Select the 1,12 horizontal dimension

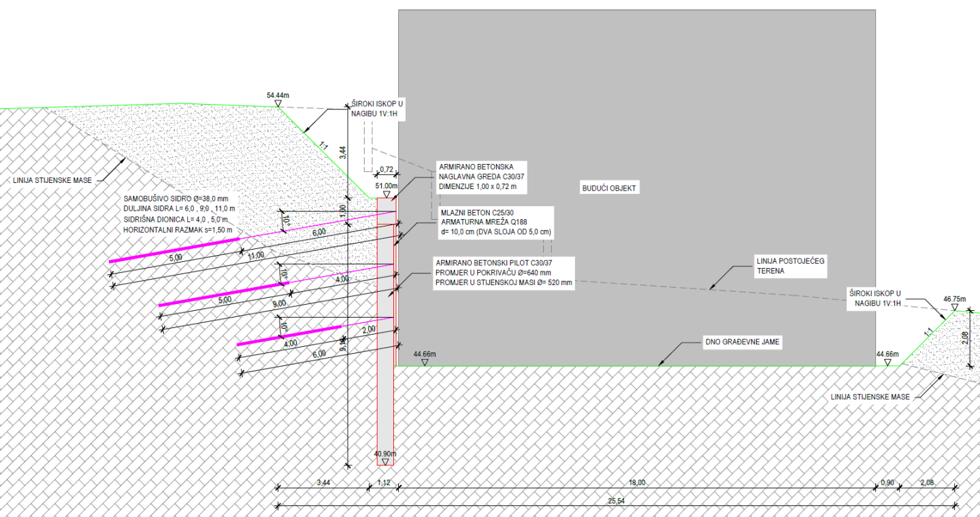[383, 482]
